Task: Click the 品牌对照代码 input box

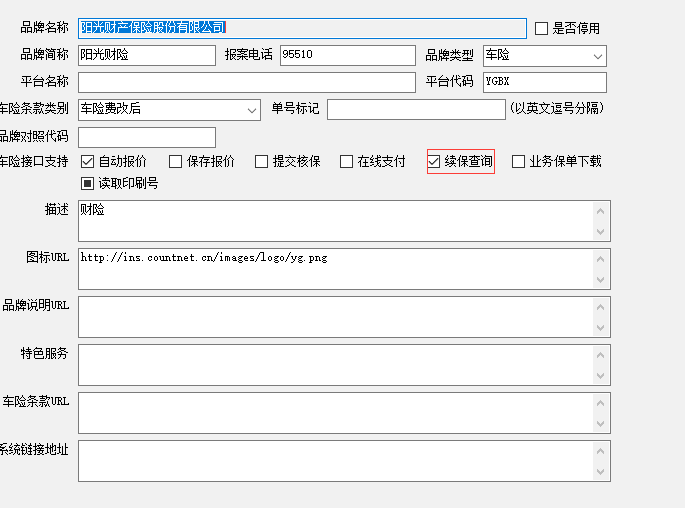Action: [147, 138]
